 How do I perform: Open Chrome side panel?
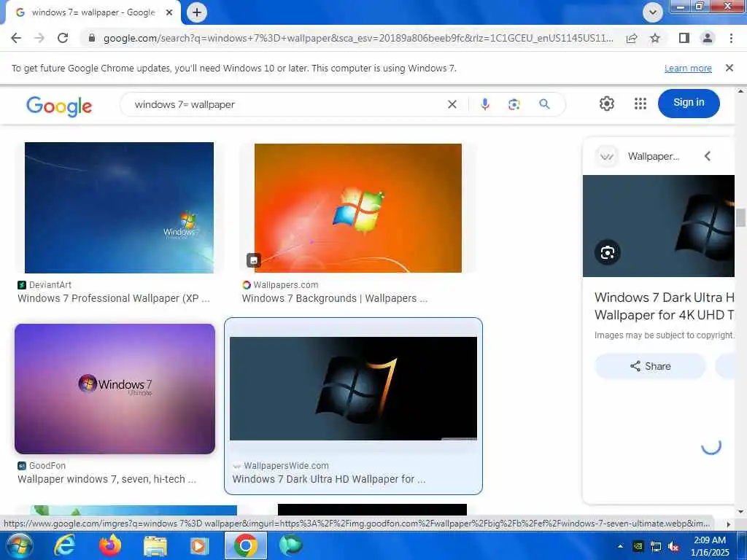(x=684, y=38)
